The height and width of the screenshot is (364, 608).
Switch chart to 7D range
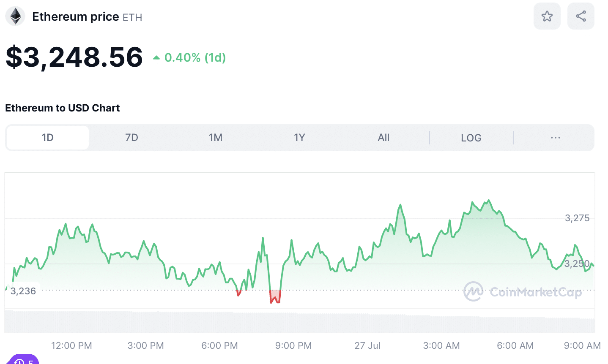click(x=131, y=138)
